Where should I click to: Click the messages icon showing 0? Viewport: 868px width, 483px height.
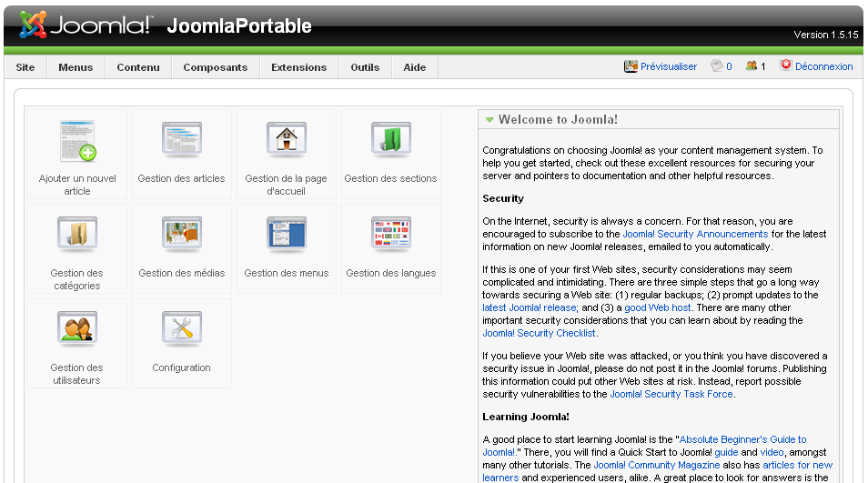pyautogui.click(x=717, y=65)
